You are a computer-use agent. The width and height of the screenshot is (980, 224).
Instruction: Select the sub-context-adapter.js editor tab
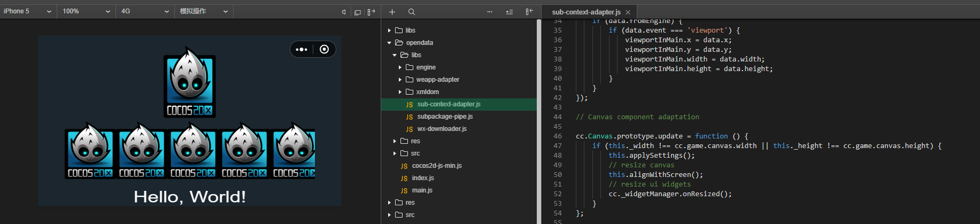click(585, 12)
